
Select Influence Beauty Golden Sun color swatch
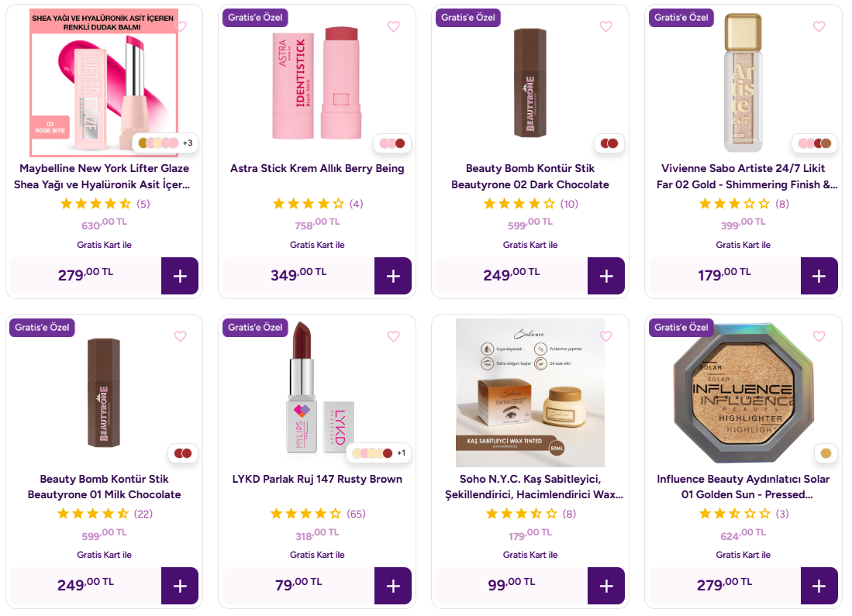tap(825, 453)
